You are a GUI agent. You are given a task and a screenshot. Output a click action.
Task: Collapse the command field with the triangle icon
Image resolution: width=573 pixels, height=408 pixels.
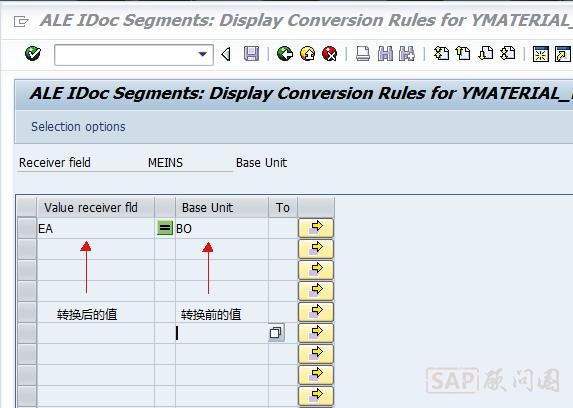pos(226,54)
